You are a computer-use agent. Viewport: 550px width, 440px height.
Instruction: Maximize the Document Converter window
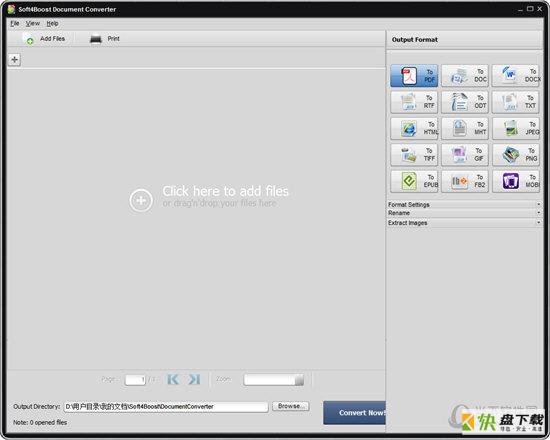[x=530, y=9]
